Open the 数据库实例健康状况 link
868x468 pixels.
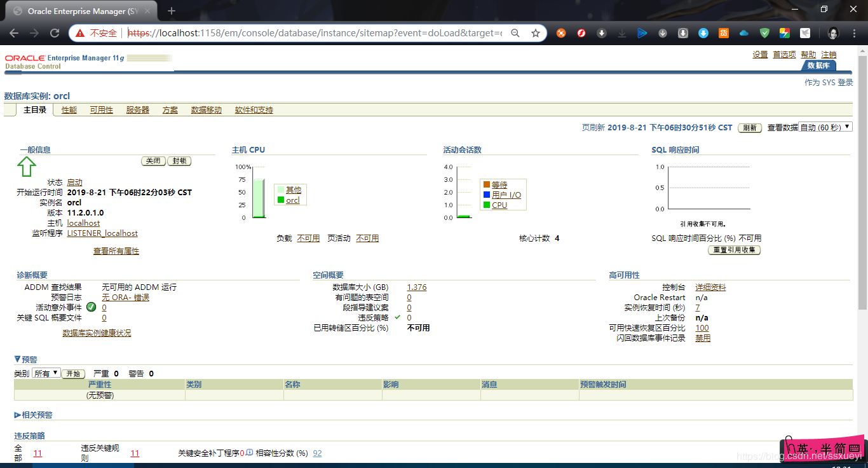pyautogui.click(x=97, y=333)
